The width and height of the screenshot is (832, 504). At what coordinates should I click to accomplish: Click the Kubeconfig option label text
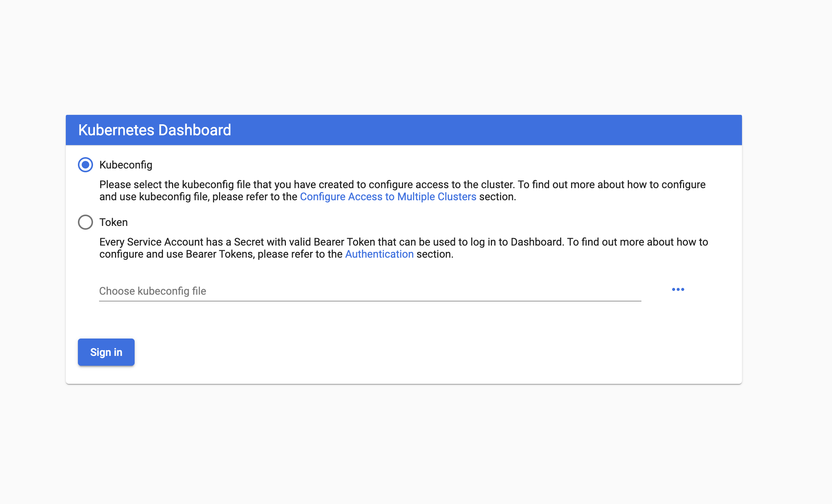click(x=126, y=165)
